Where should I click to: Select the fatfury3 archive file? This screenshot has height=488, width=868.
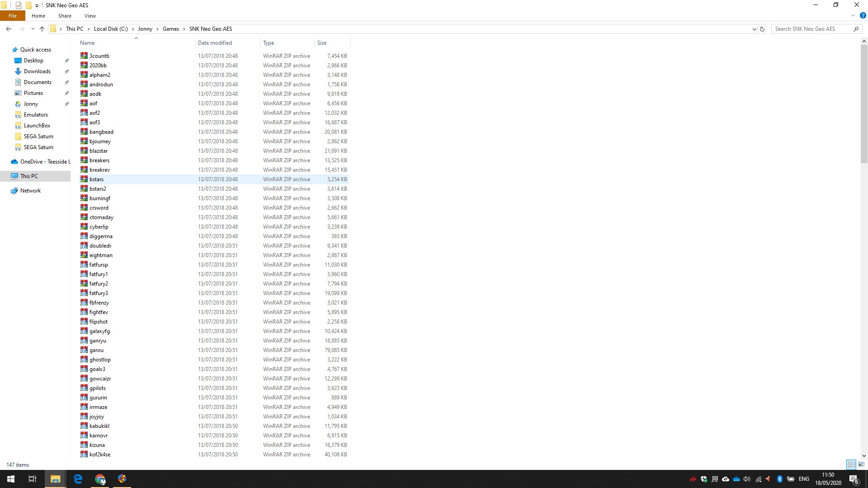(214, 293)
